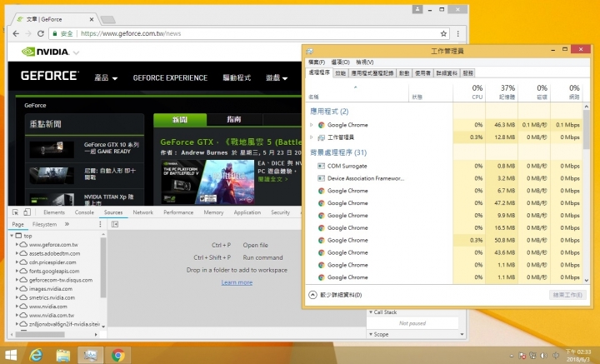Switch to the Elements panel in DevTools
This screenshot has height=364, width=600.
(54, 212)
